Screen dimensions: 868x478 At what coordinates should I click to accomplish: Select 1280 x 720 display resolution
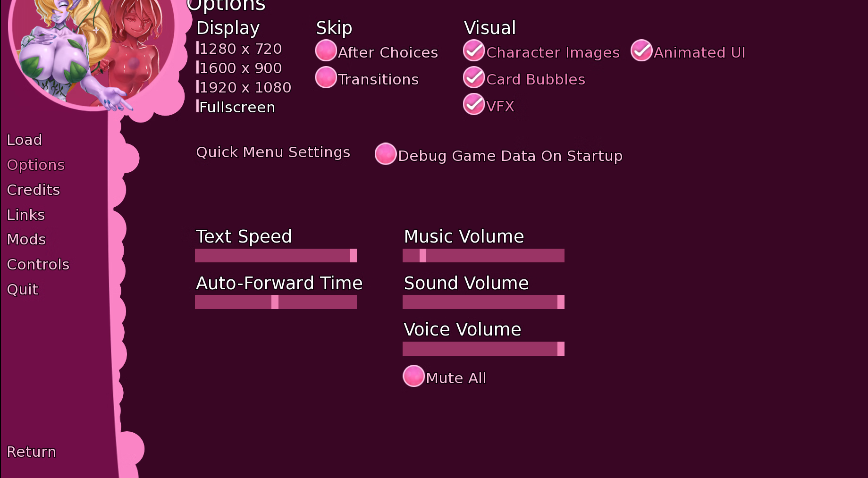[x=240, y=49]
